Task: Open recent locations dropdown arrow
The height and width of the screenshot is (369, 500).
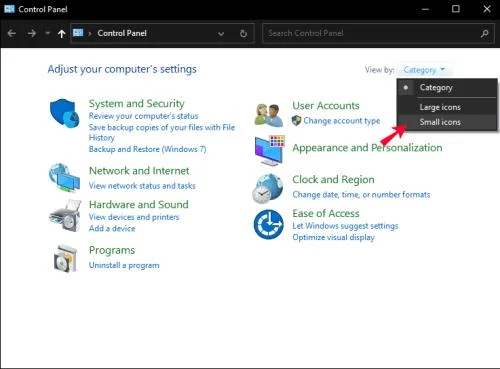Action: point(48,33)
